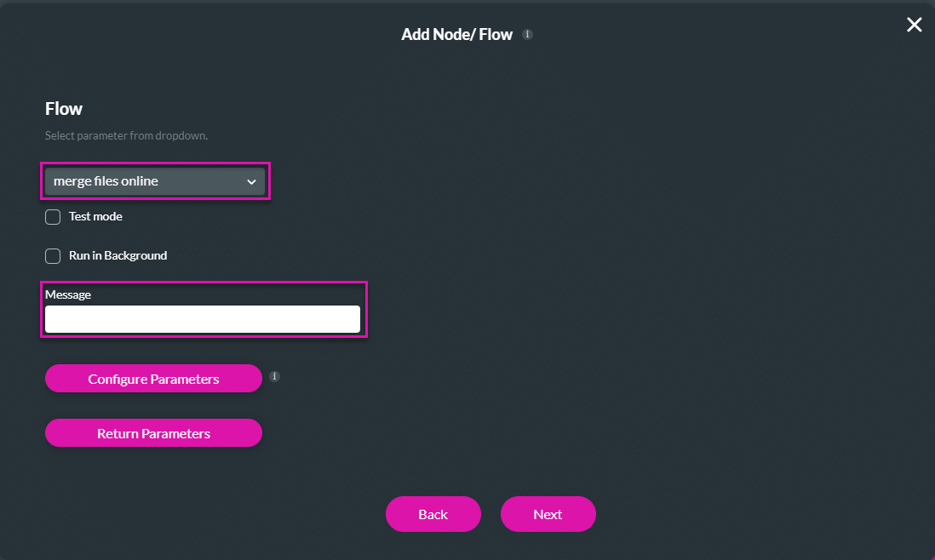
Task: Close the Add Node/ Flow dialog with X
Action: pos(914,25)
